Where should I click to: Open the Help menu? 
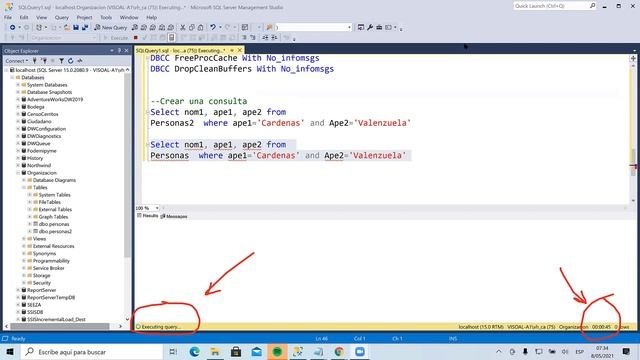tap(151, 18)
